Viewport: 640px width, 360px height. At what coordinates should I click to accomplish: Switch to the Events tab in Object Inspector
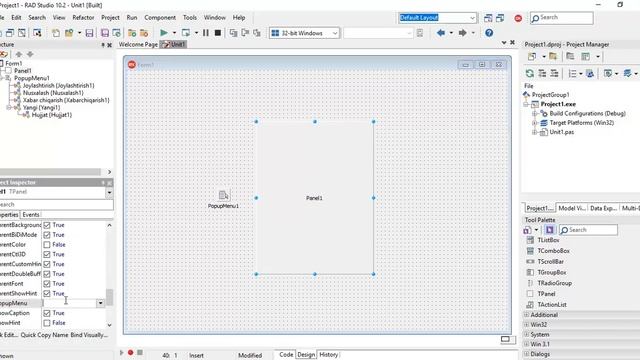point(31,214)
